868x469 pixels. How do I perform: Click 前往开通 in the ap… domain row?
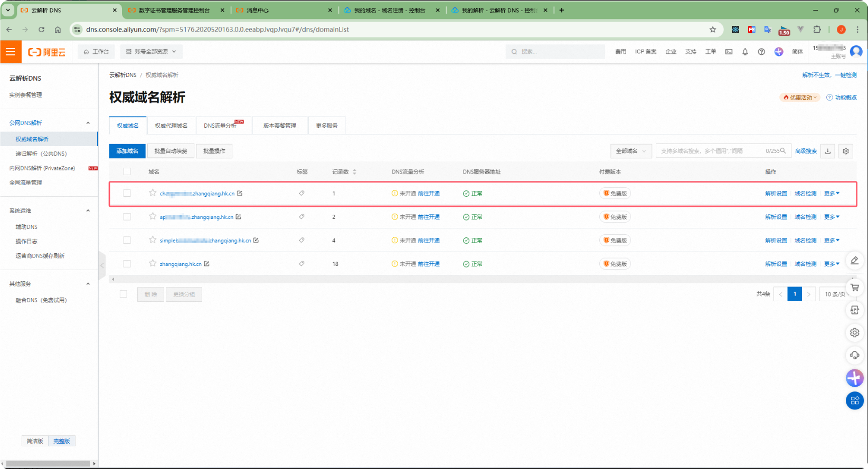tap(429, 217)
